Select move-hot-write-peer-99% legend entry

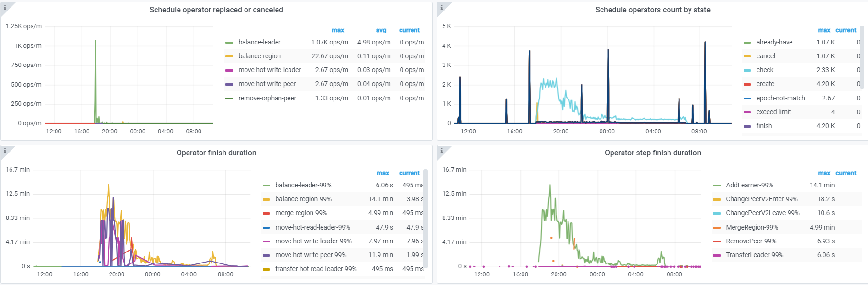pyautogui.click(x=311, y=255)
